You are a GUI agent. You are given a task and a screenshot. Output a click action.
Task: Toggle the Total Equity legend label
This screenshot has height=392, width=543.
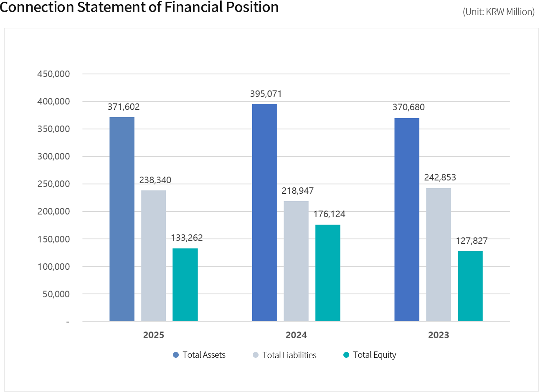(374, 355)
